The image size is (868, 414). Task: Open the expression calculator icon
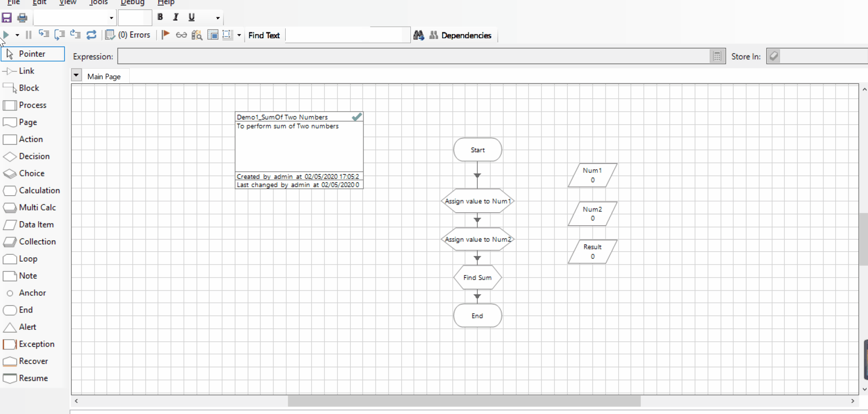pyautogui.click(x=717, y=56)
